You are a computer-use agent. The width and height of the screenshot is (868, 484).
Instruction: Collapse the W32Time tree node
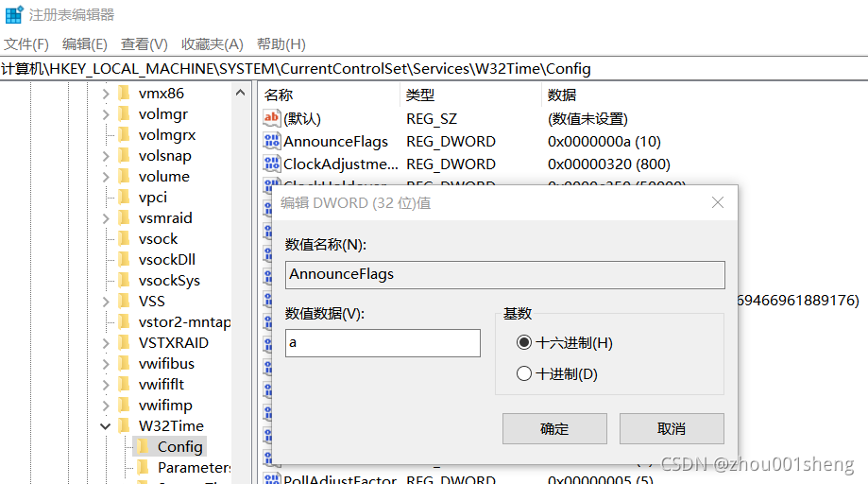coord(105,426)
